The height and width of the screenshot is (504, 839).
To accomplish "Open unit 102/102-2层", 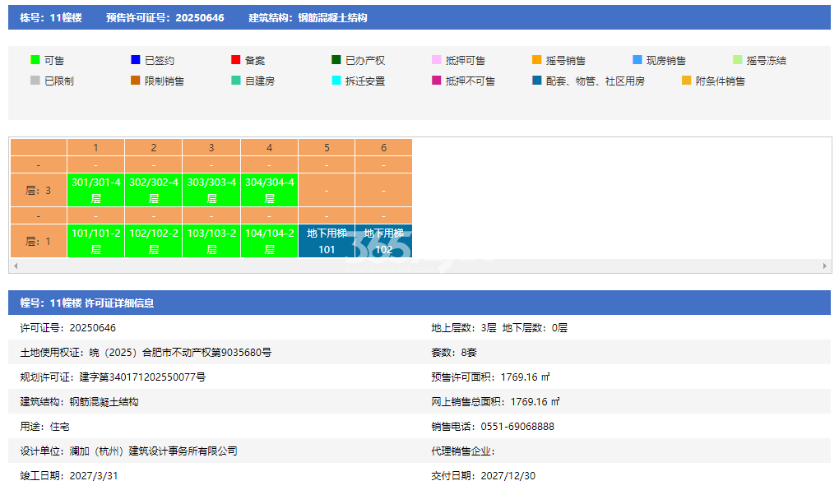I will pos(154,241).
